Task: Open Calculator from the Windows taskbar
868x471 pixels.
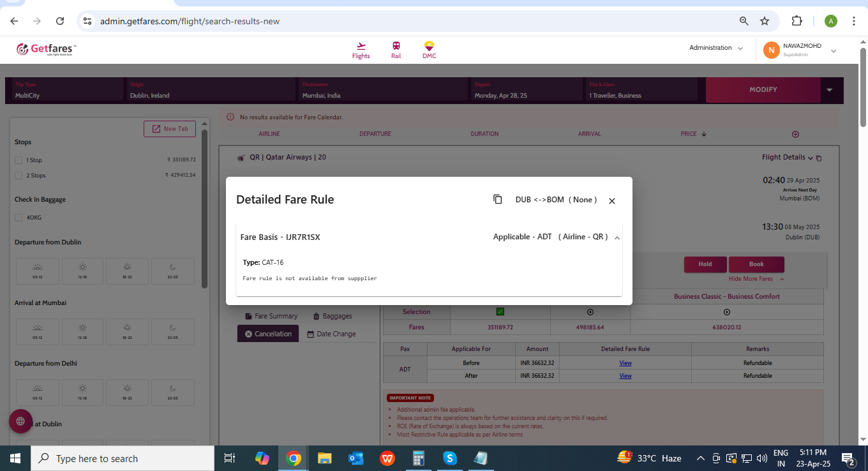Action: coord(419,458)
